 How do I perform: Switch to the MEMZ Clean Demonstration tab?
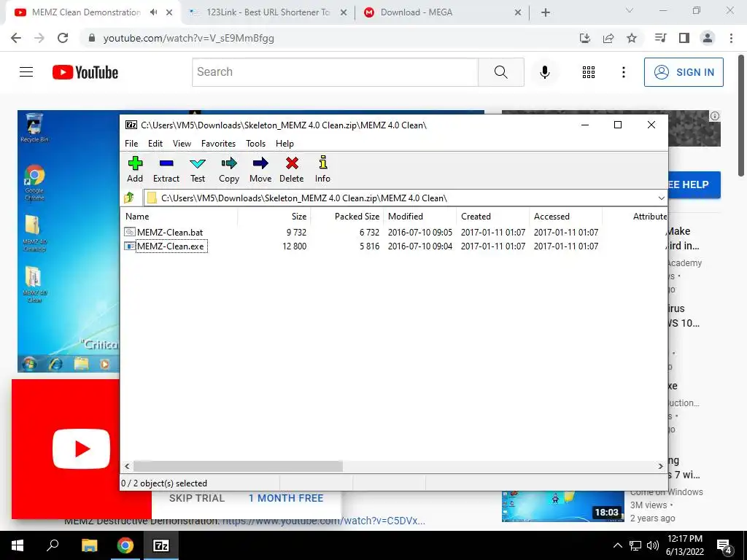click(86, 12)
